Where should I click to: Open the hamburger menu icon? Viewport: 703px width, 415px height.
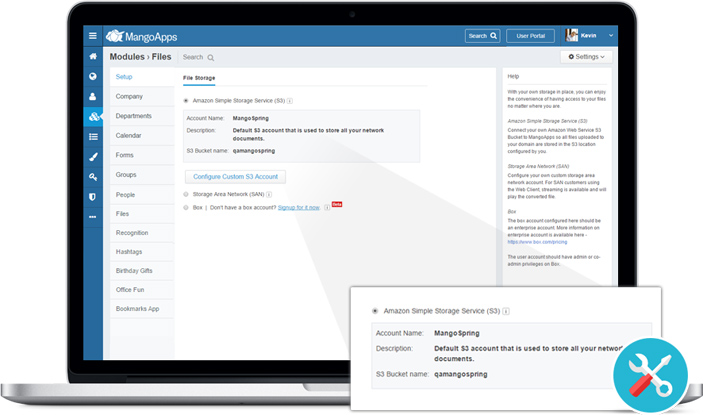point(93,36)
